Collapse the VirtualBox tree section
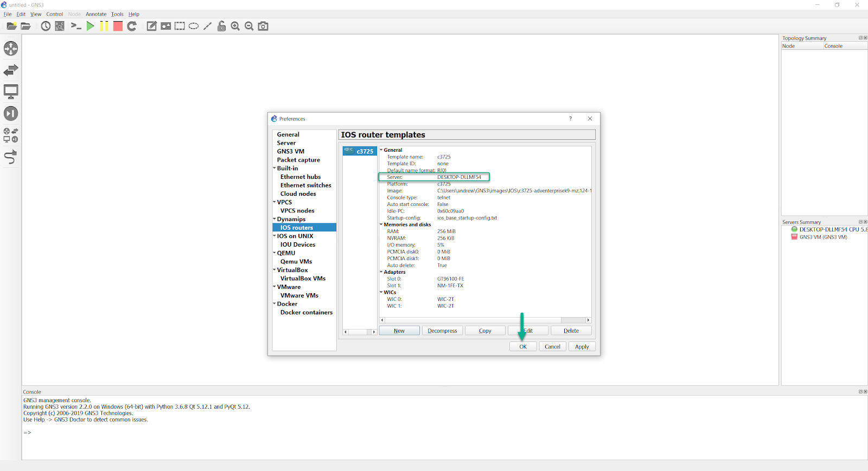 275,270
